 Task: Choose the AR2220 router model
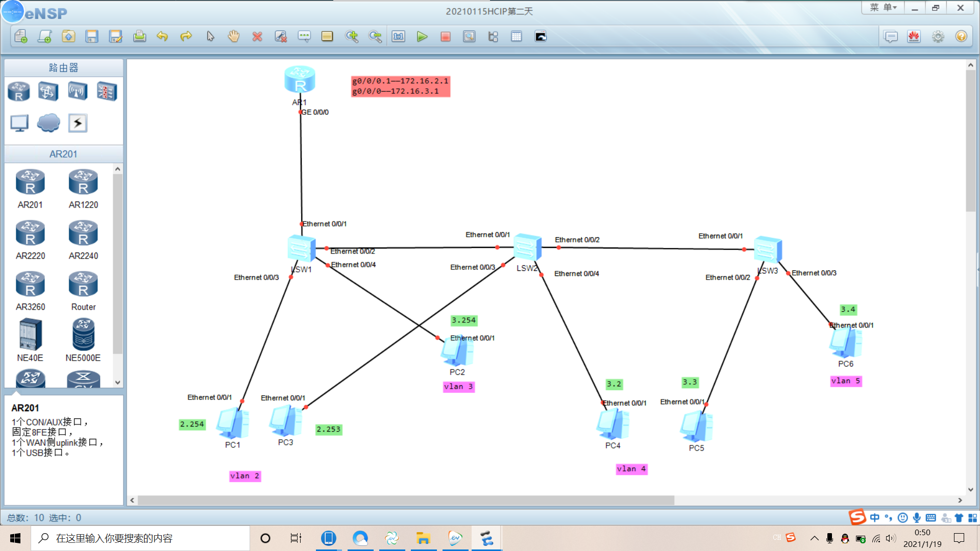tap(30, 234)
